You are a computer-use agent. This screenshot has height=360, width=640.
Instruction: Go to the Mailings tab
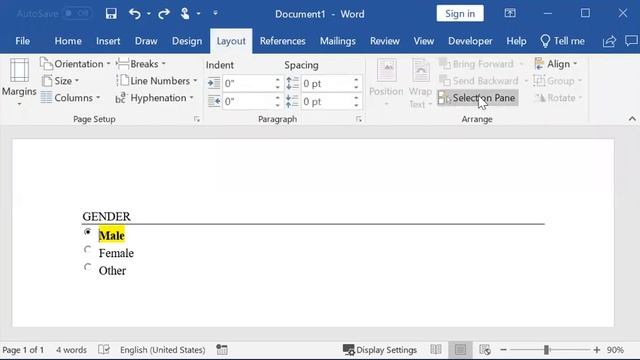click(x=338, y=41)
